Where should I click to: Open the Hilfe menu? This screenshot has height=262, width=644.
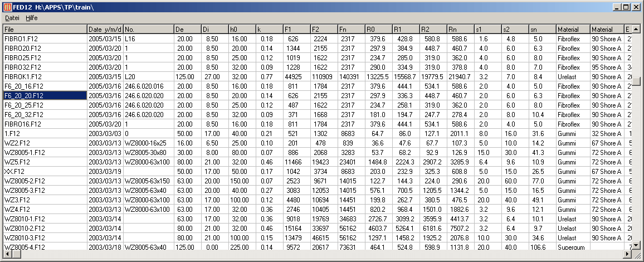(31, 18)
